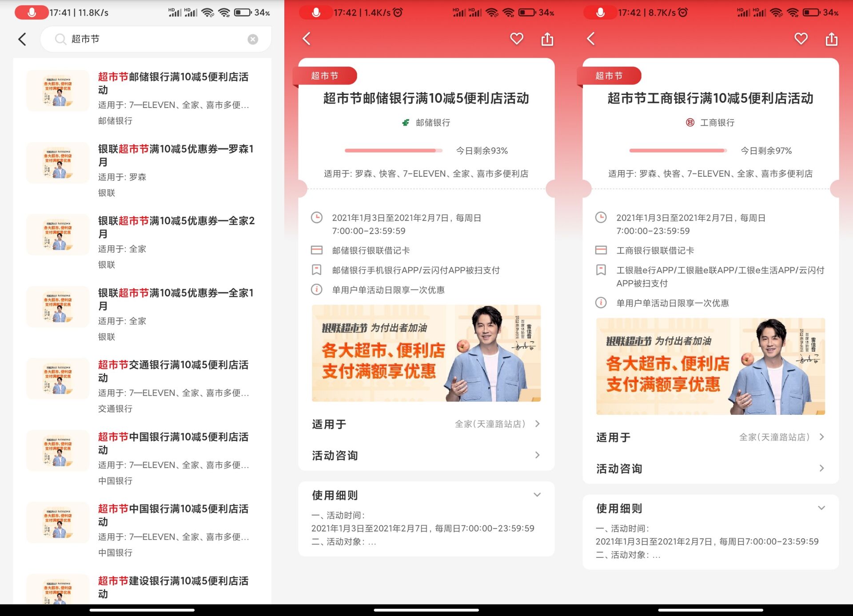The height and width of the screenshot is (616, 853).
Task: Tap the 工商银行 red logo icon
Action: (x=690, y=123)
